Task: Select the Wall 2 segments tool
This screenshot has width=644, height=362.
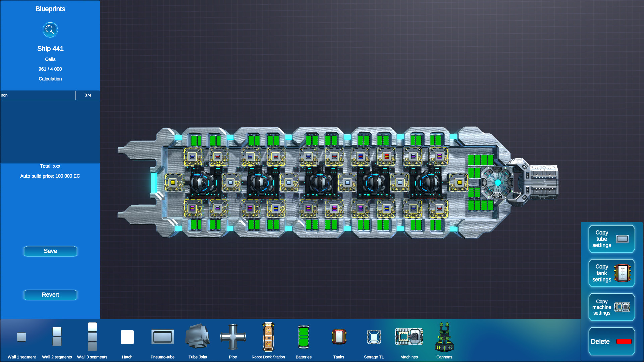Action: (x=57, y=337)
